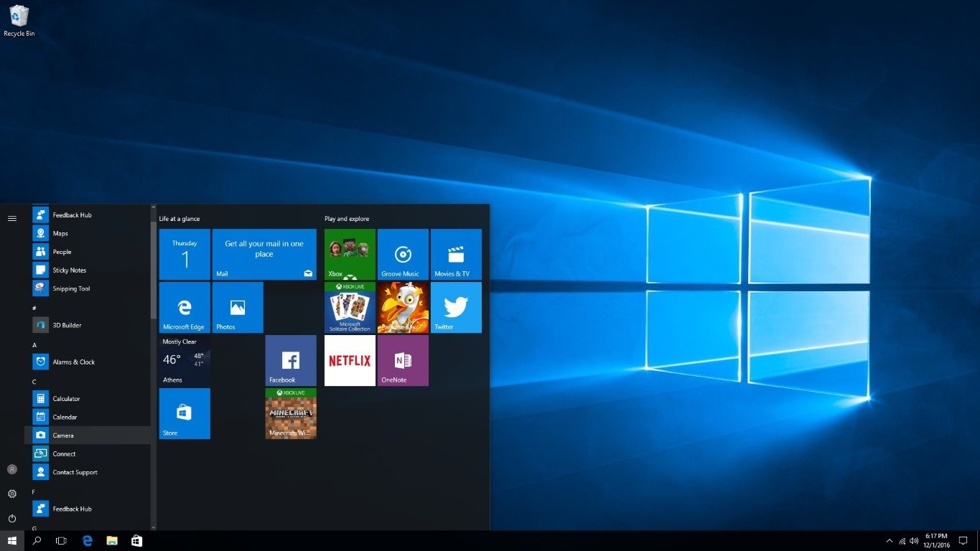
Task: Launch People from the app list
Action: pyautogui.click(x=88, y=252)
